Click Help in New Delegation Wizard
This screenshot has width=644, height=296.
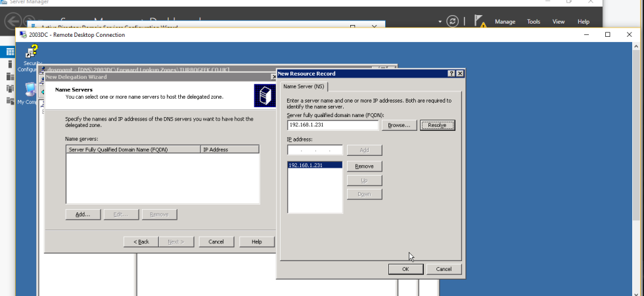[257, 242]
